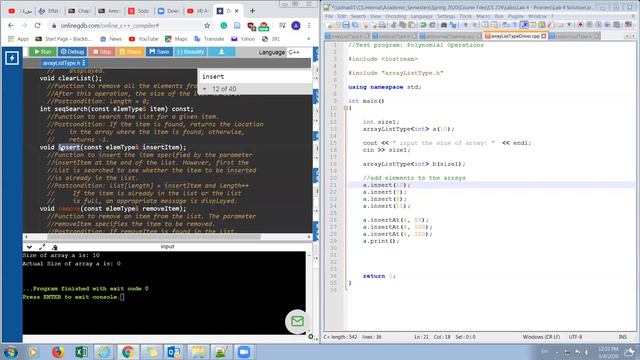Open the Chrome profile avatar
The height and width of the screenshot is (360, 640).
[296, 25]
